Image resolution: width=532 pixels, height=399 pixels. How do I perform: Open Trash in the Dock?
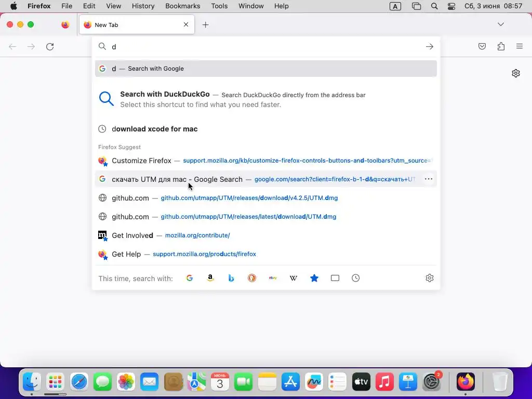[500, 382]
